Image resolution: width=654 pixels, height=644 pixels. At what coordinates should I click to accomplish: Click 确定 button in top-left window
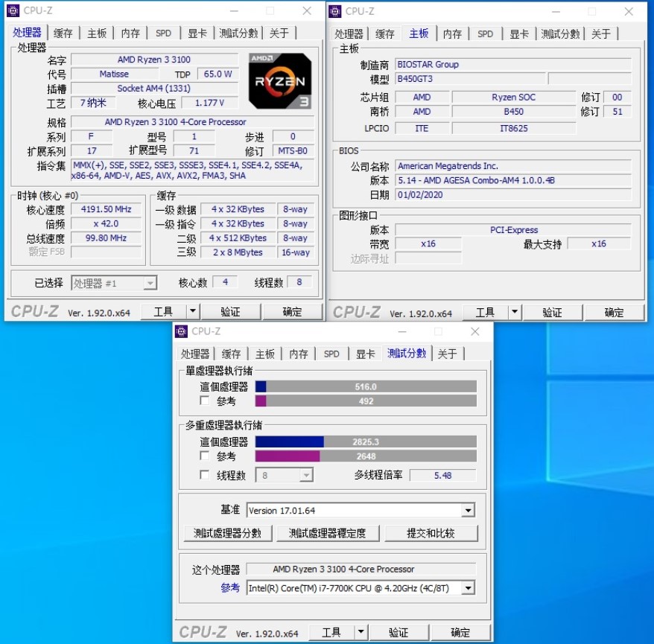(292, 311)
